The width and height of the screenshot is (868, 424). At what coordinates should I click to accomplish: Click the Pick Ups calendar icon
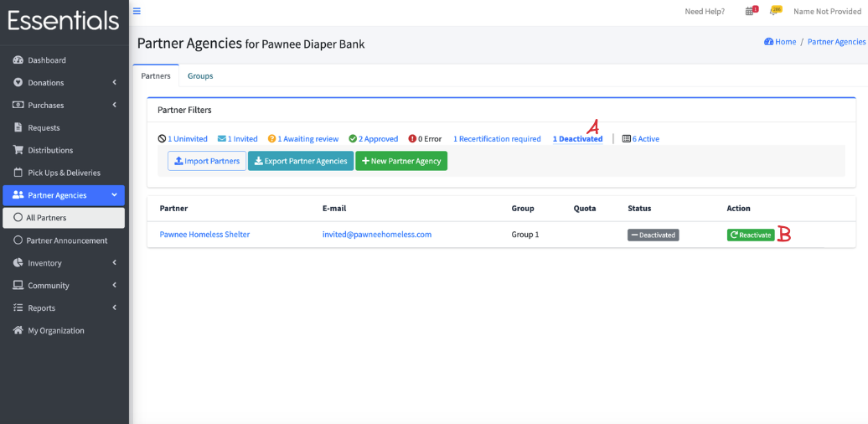(18, 172)
